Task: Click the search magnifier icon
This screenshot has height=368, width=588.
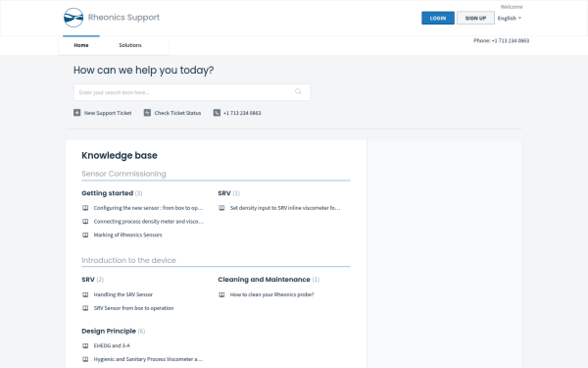Action: pos(298,91)
